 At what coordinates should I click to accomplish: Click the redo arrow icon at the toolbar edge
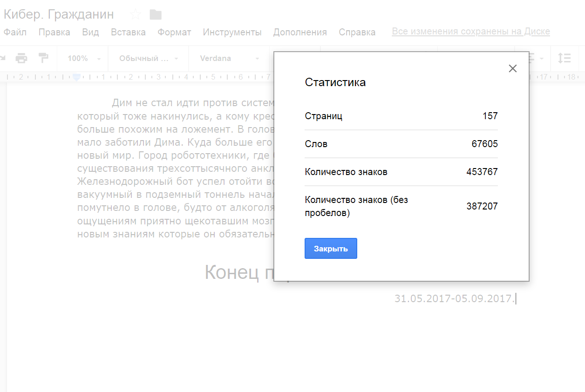2,58
